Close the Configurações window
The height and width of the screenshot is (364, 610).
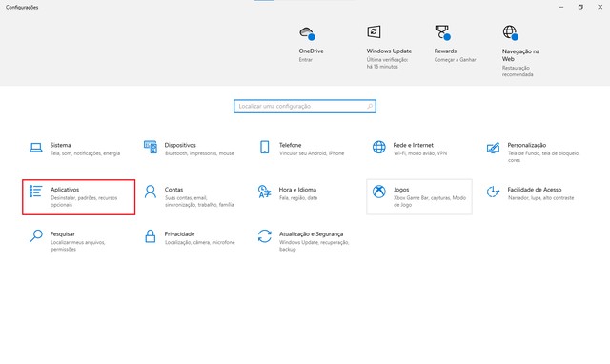pos(600,7)
